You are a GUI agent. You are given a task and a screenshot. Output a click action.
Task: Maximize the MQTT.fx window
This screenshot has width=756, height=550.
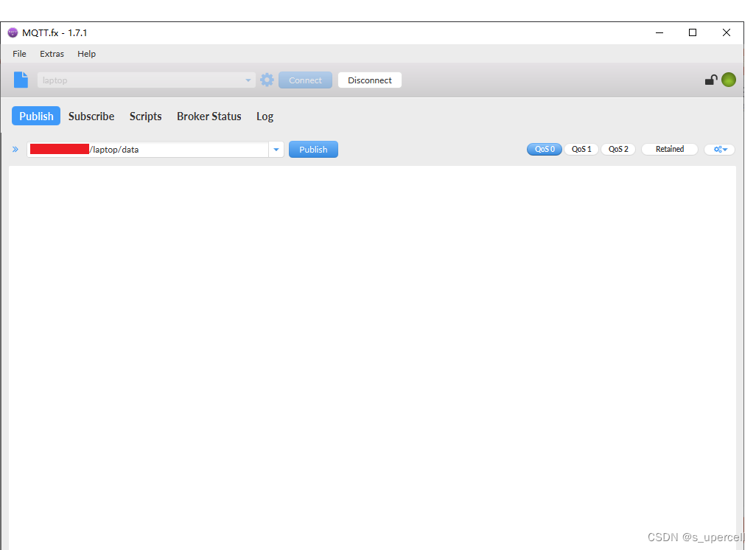click(693, 32)
